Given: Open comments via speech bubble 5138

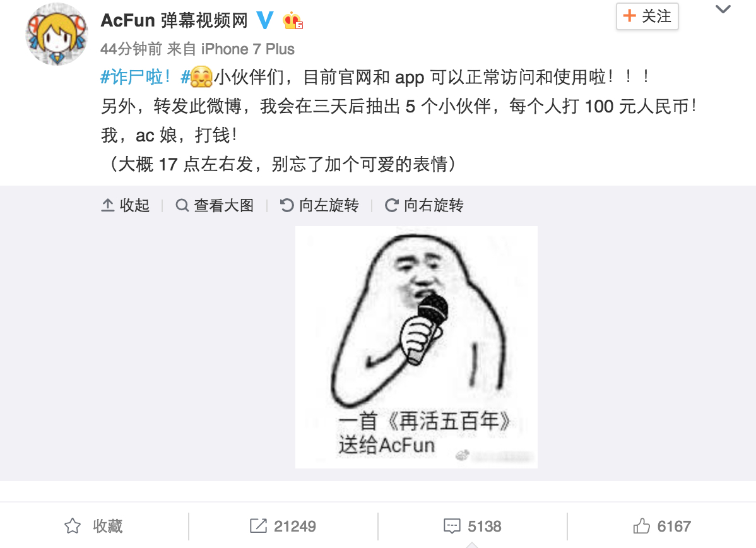Looking at the screenshot, I should point(473,526).
